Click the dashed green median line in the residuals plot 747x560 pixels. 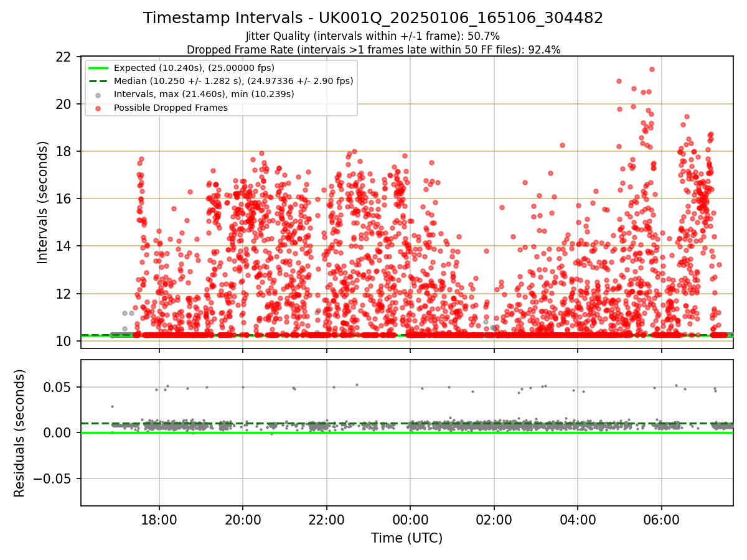407,423
